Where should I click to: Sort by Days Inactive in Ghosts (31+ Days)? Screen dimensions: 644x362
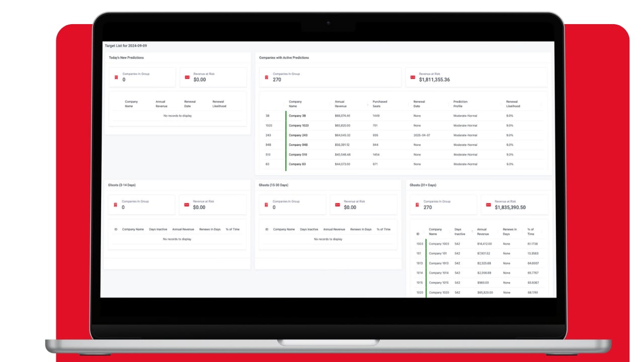pyautogui.click(x=459, y=231)
